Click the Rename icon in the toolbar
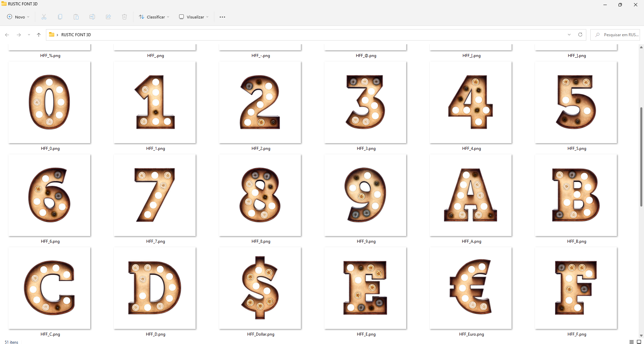The width and height of the screenshot is (644, 344). (92, 17)
